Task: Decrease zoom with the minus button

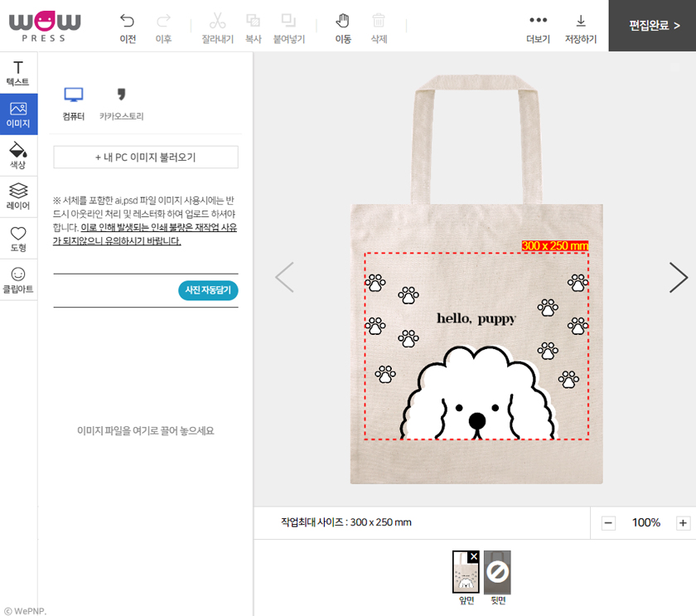Action: click(x=608, y=523)
